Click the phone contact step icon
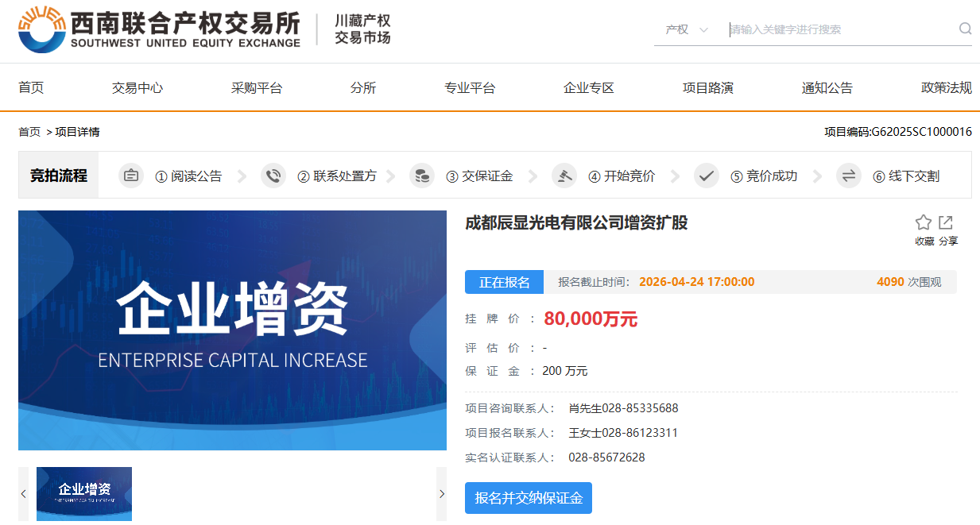Image resolution: width=980 pixels, height=525 pixels. [x=273, y=176]
